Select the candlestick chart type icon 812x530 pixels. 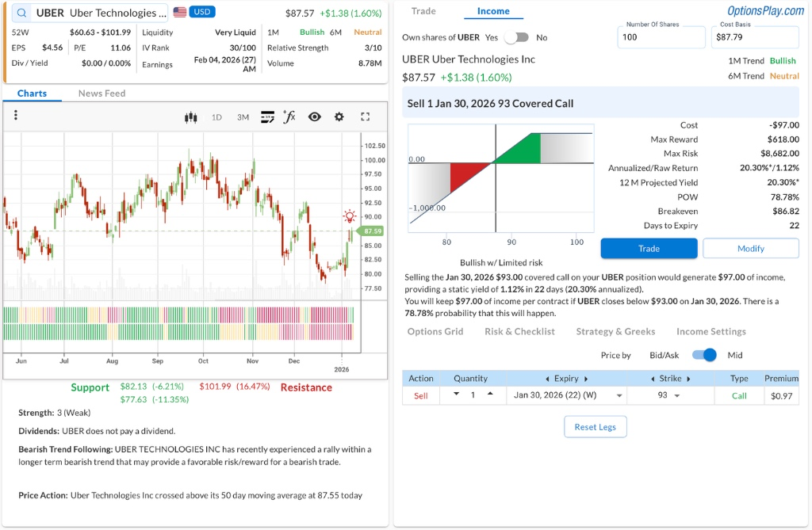190,117
